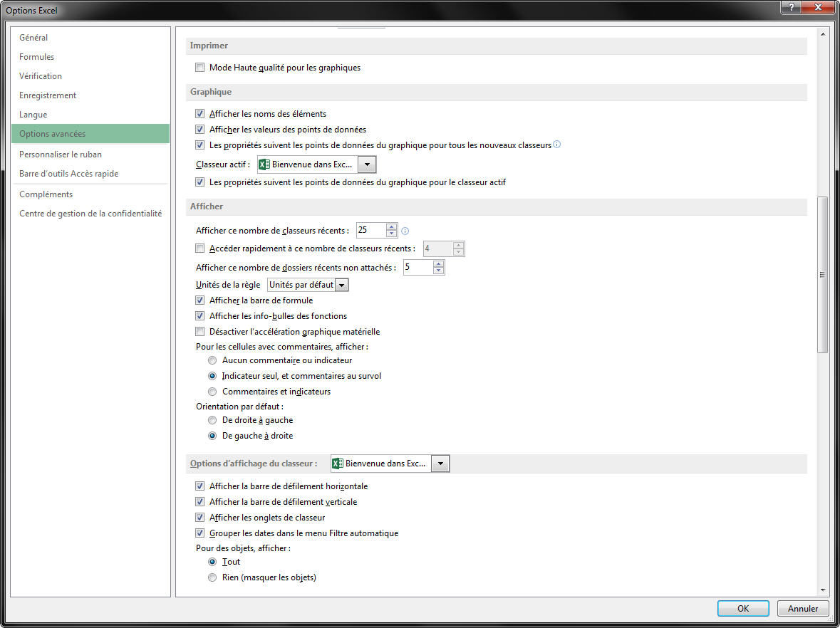Click the Bienvenue dans Exc... text in Classeur actif
This screenshot has width=840, height=628.
coord(312,164)
